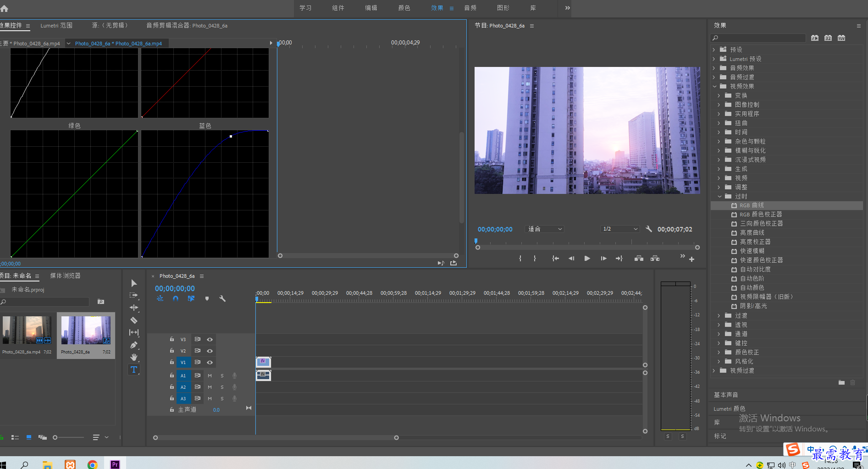Expand the 预设 effects folder
Viewport: 868px width, 469px height.
click(x=714, y=50)
